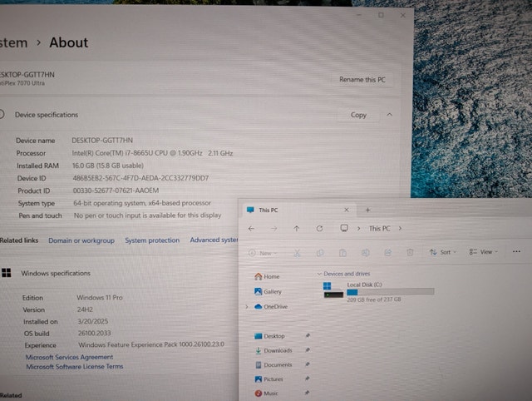Go forward in File Explorer
This screenshot has height=401, width=532.
(273, 229)
